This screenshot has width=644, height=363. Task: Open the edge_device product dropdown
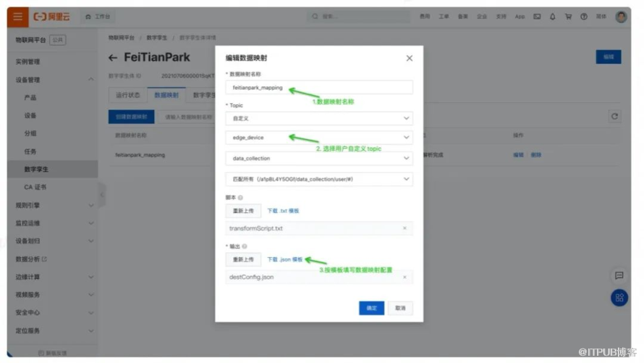pos(319,138)
